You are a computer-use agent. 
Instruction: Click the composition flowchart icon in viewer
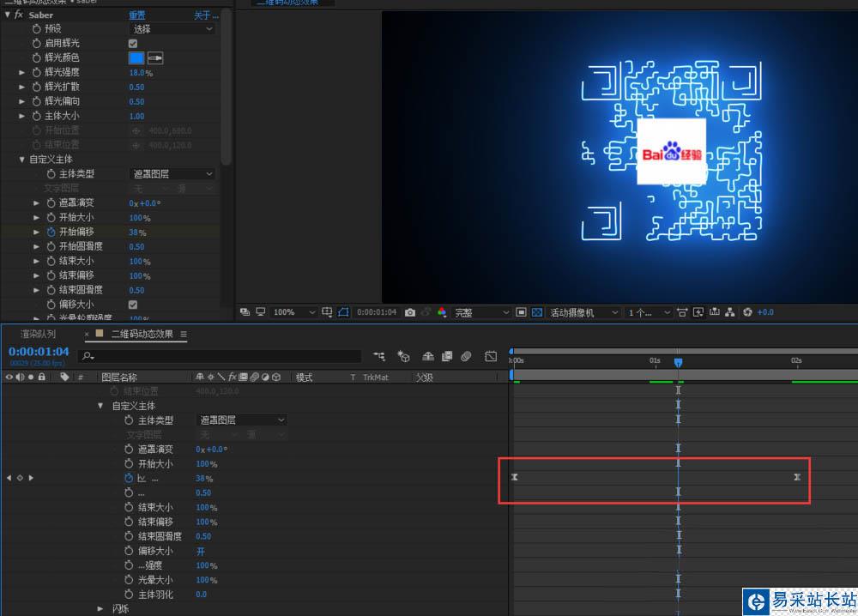[730, 312]
